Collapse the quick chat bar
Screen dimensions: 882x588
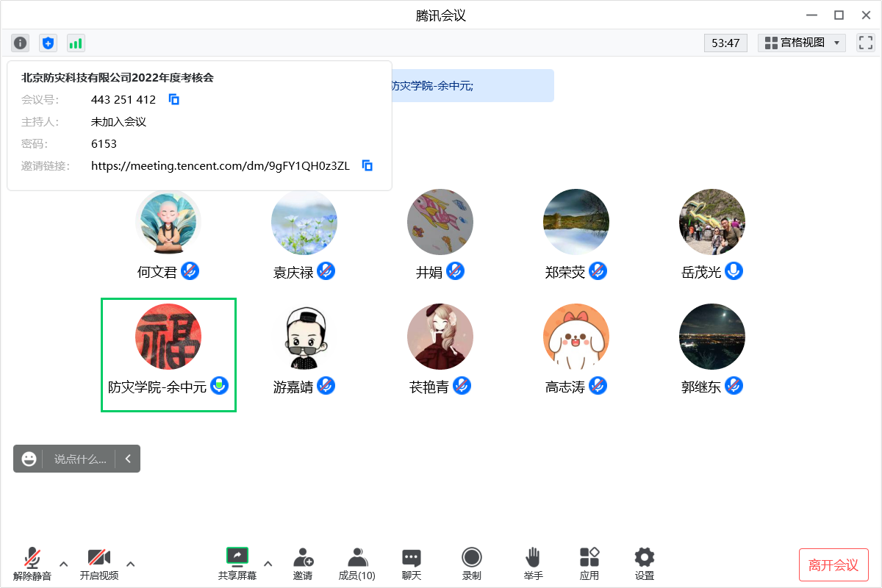click(128, 459)
